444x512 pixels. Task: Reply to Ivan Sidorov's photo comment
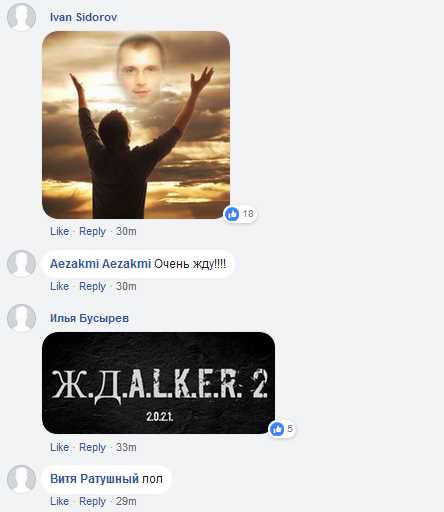pyautogui.click(x=92, y=231)
